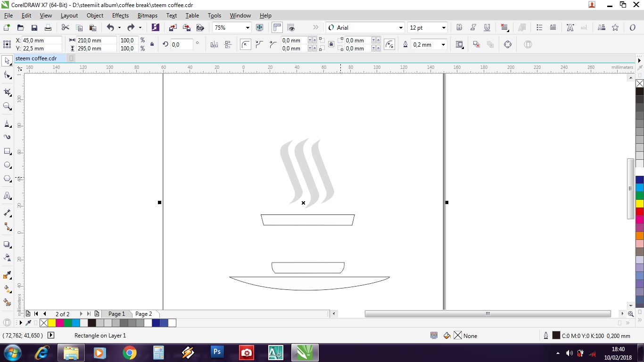Select the Polygon tool
This screenshot has width=644, height=362.
(x=7, y=179)
